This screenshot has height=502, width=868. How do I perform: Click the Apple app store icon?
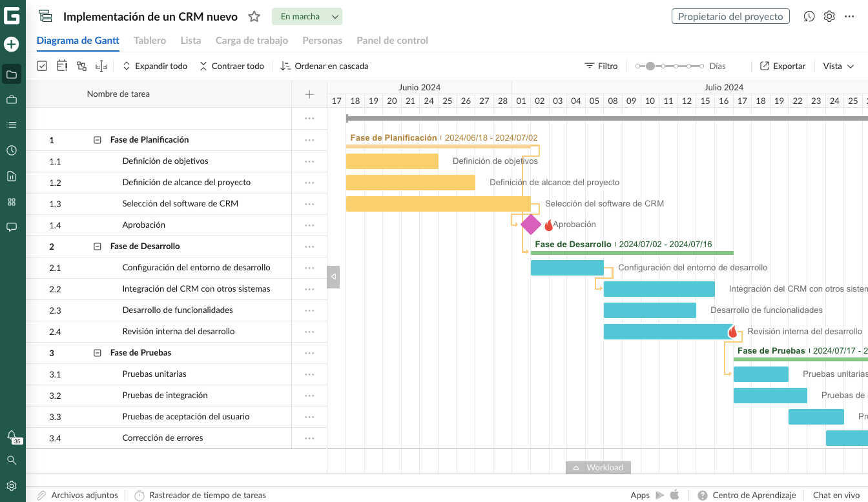point(675,495)
